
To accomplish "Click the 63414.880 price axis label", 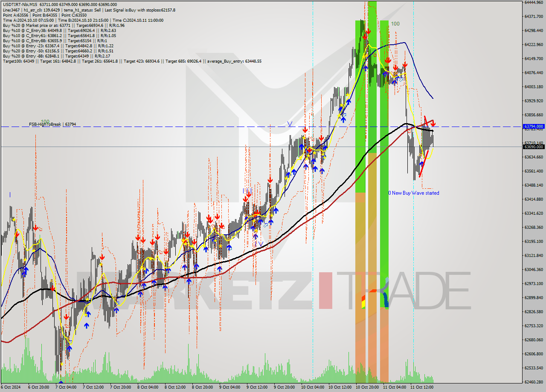I will tap(534, 199).
